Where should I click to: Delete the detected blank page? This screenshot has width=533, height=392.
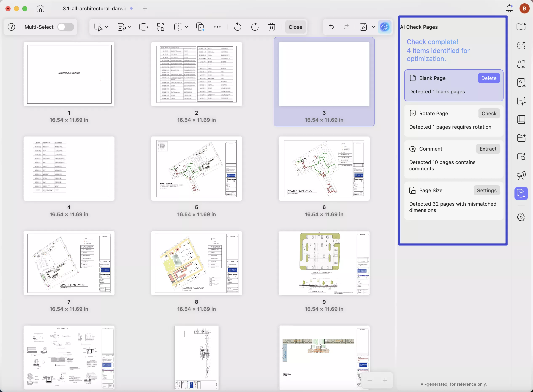pyautogui.click(x=489, y=78)
